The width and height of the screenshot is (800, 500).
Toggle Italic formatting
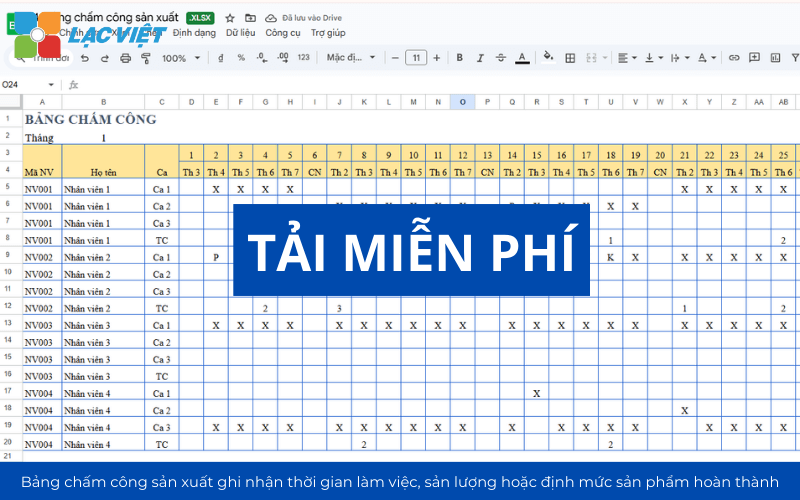(480, 58)
